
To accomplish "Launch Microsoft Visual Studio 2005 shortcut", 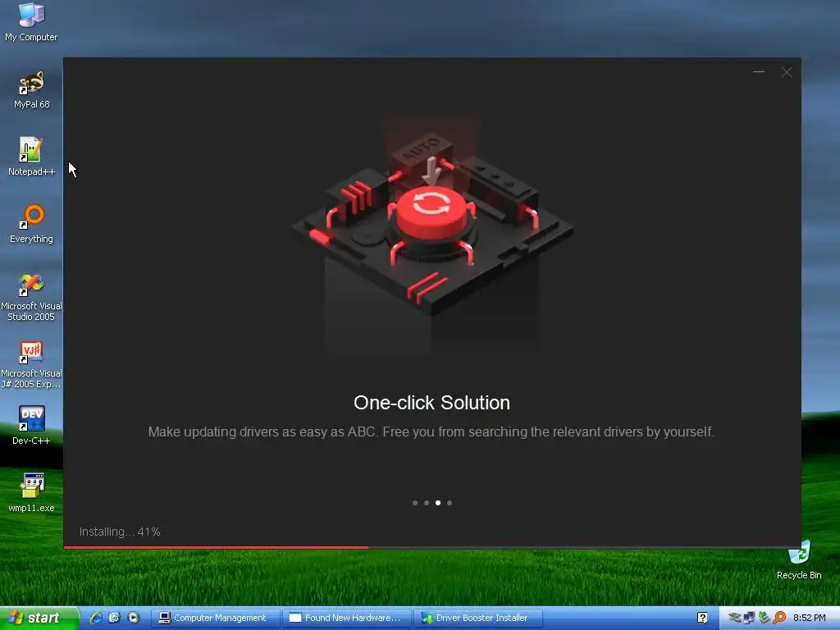I will tap(31, 297).
